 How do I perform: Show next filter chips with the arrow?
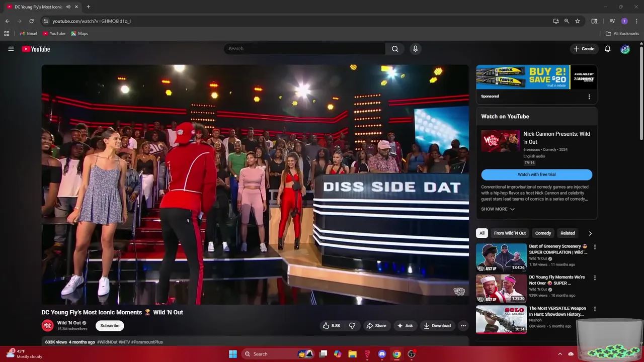tap(590, 233)
